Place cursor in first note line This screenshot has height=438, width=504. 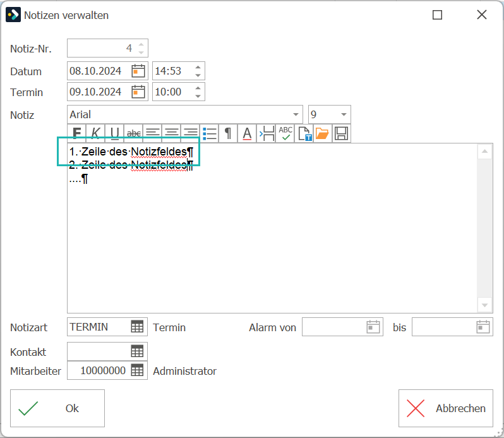click(131, 152)
